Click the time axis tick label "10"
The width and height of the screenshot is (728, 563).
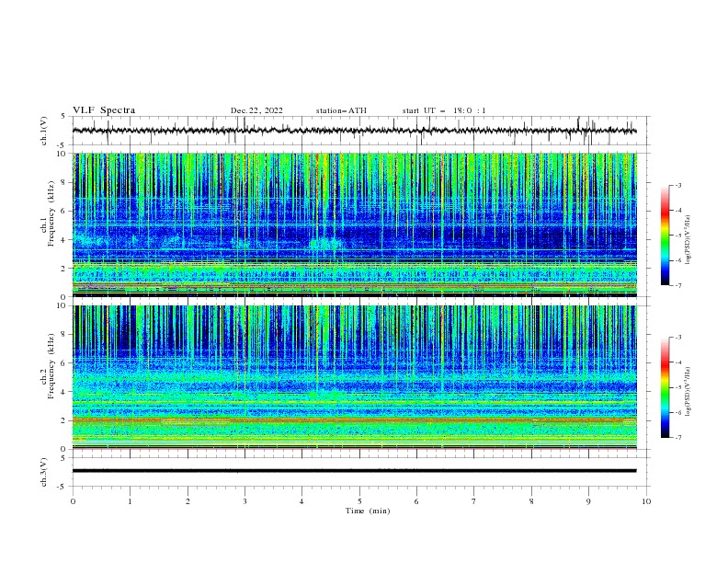coord(646,501)
